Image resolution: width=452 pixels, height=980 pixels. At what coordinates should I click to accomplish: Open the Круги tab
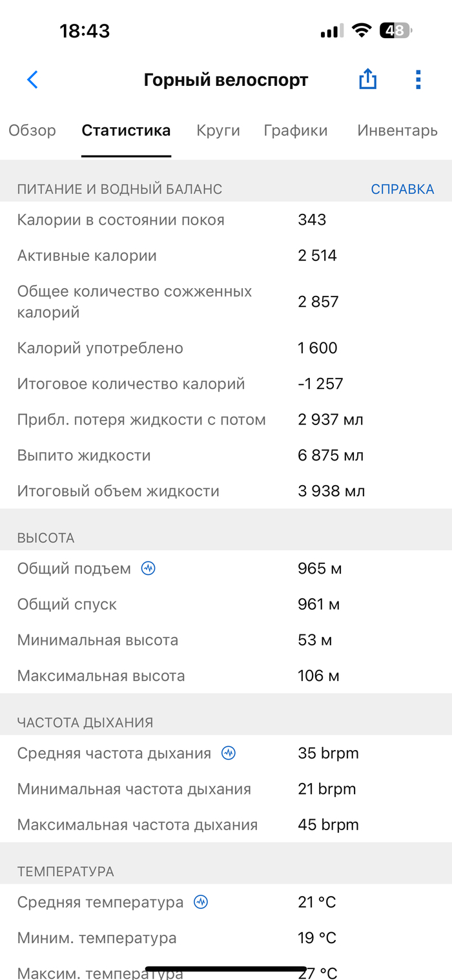(218, 130)
